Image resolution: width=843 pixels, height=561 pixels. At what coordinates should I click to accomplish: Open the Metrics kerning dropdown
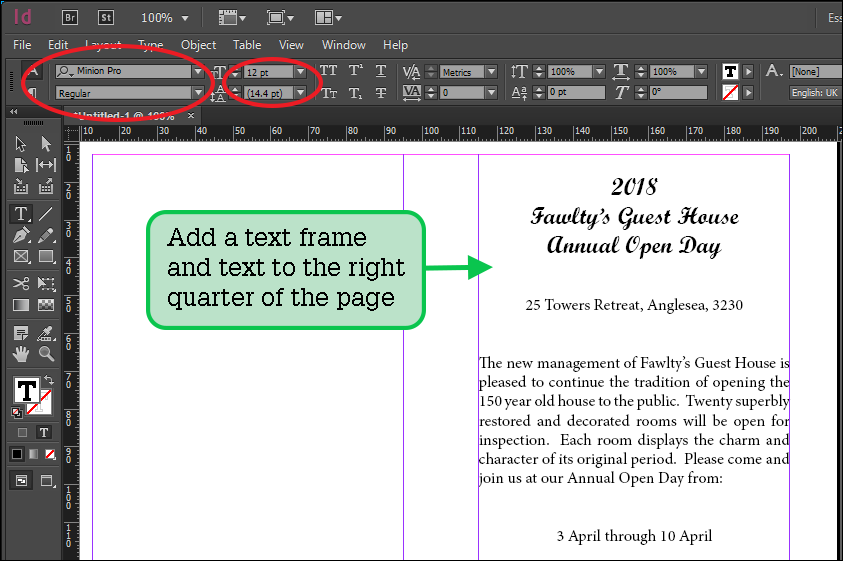[491, 72]
